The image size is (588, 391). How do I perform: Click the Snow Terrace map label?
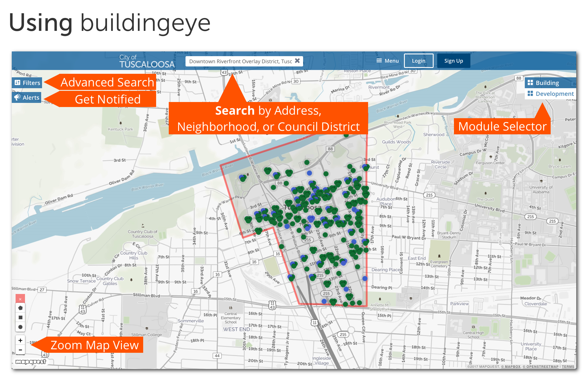click(x=81, y=281)
